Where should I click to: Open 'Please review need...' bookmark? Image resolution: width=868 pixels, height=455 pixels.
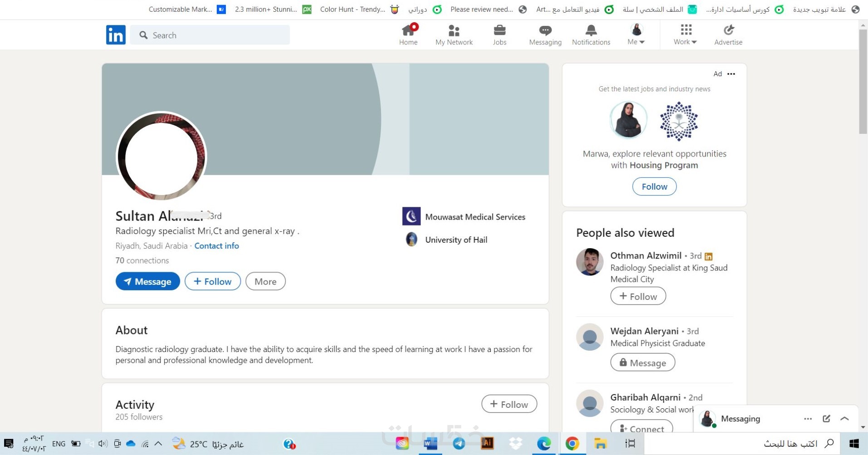[x=488, y=10]
